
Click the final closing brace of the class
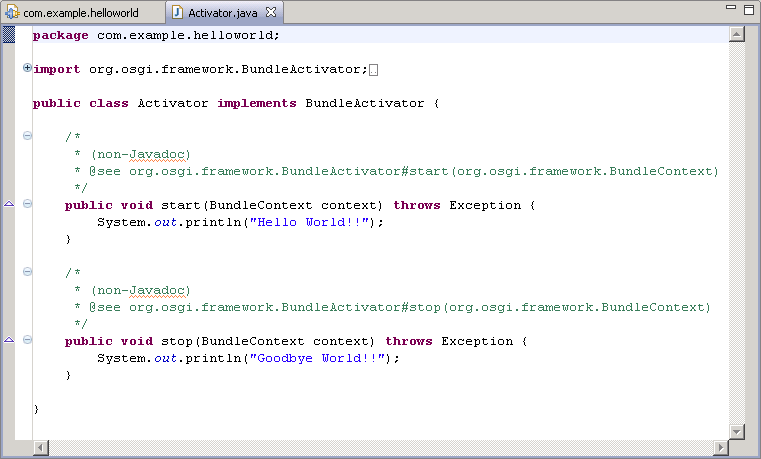(36, 409)
